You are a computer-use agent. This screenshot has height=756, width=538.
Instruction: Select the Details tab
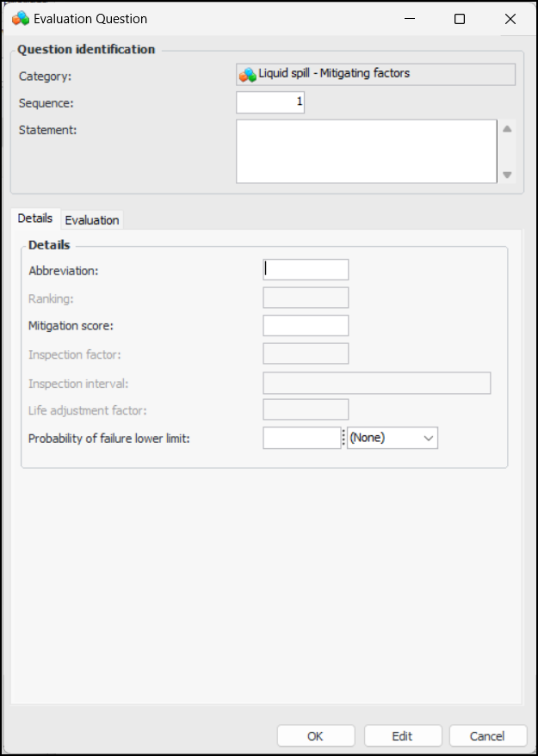click(35, 218)
